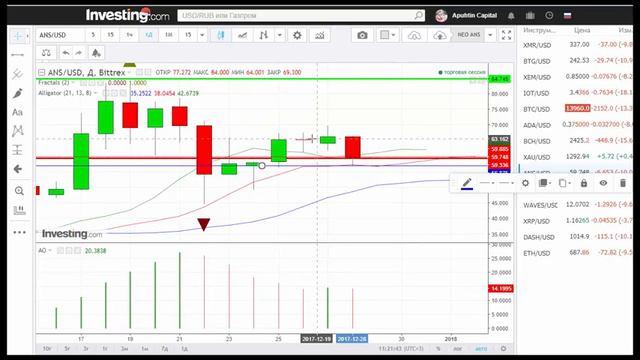Lock the selected drawing

[x=584, y=183]
